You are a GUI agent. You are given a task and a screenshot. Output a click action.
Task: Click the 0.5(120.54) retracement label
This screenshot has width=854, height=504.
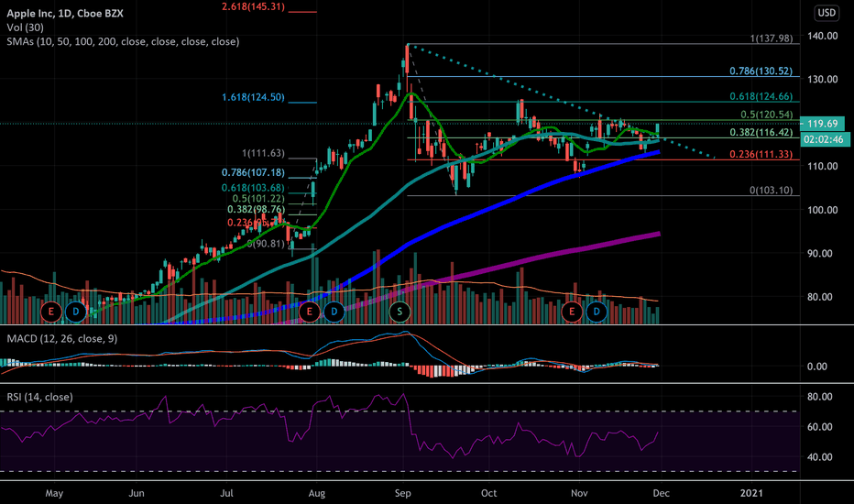tap(766, 115)
